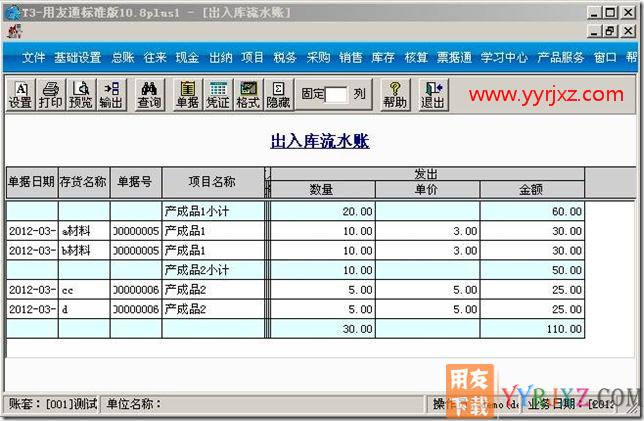Click the 单价 column header
This screenshot has width=644, height=421.
pos(427,189)
